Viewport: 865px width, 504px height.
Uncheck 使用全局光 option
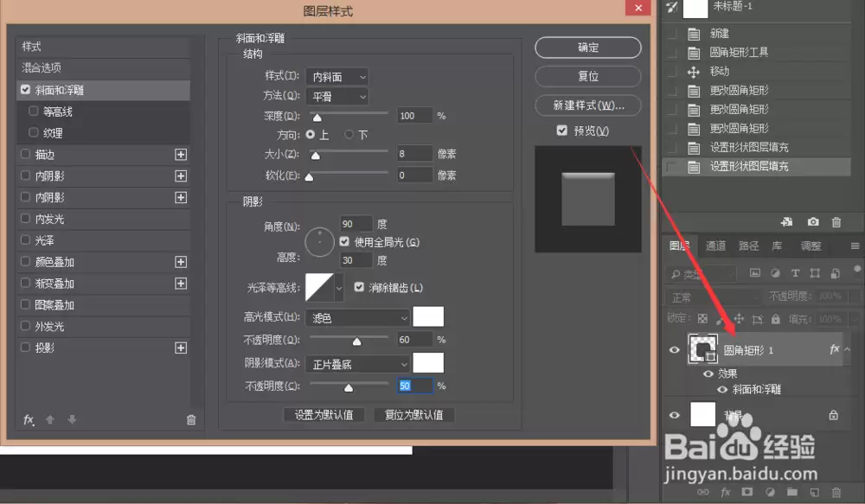point(344,241)
